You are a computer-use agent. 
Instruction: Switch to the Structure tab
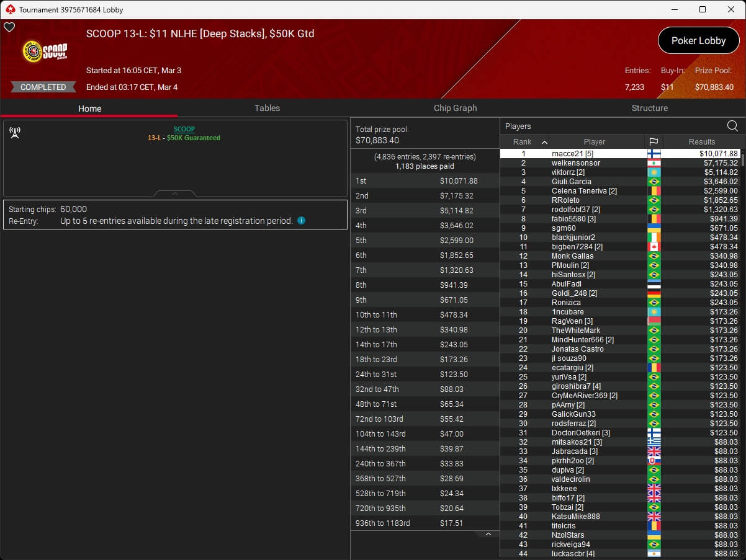tap(649, 108)
